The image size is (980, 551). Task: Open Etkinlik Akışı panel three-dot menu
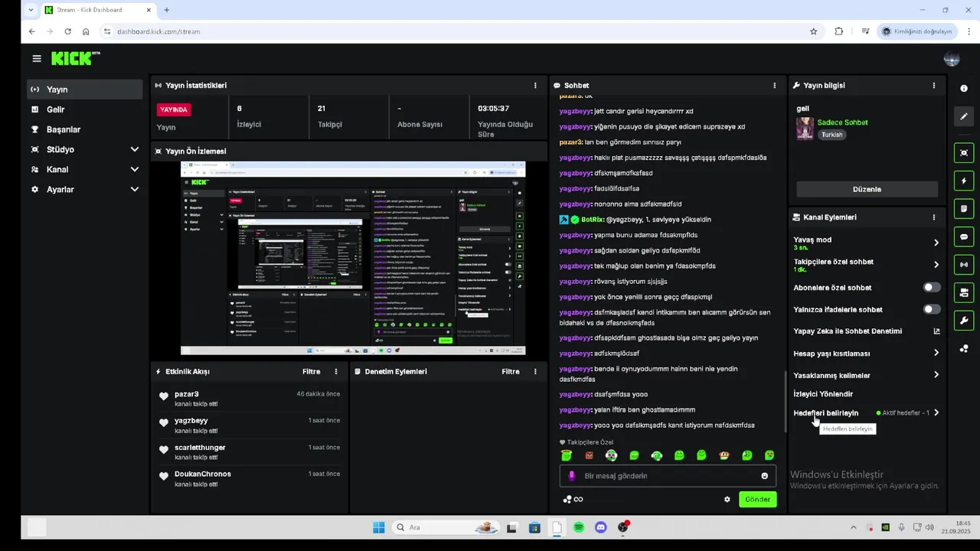tap(335, 371)
